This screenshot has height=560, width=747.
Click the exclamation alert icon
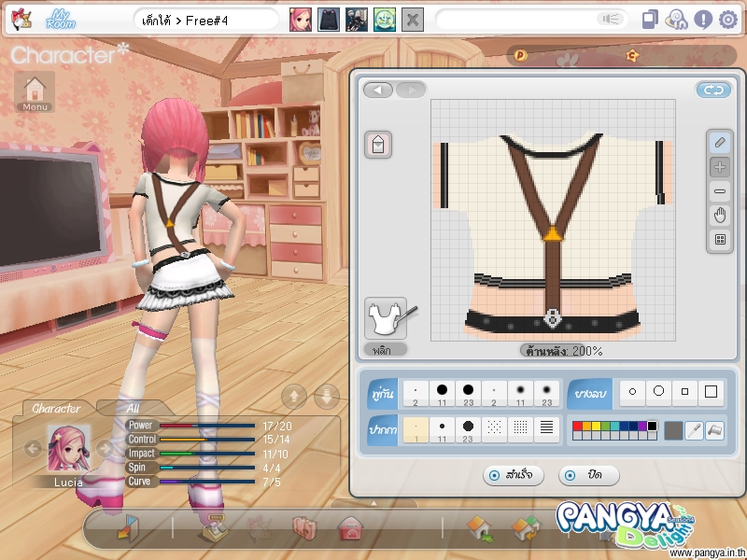(x=703, y=20)
